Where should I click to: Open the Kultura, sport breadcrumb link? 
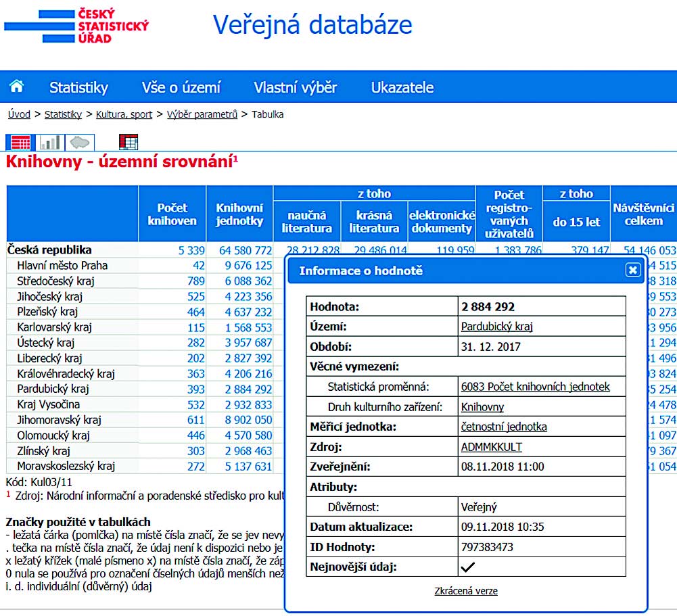coord(124,114)
